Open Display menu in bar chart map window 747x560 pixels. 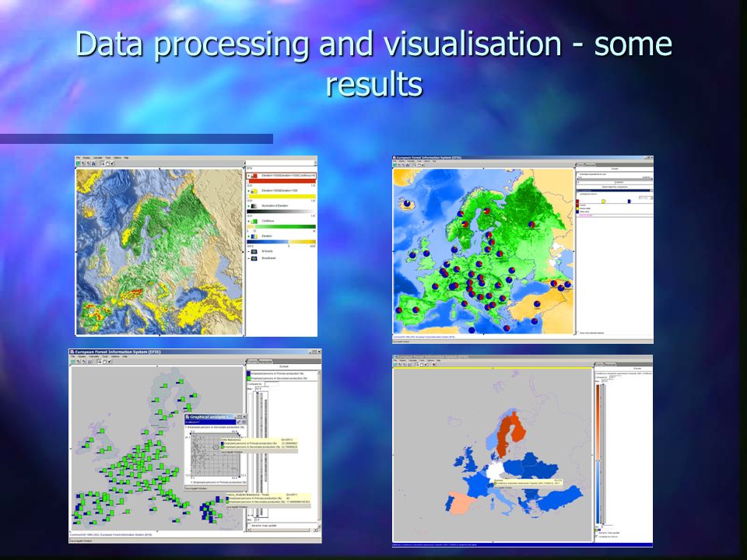81,357
